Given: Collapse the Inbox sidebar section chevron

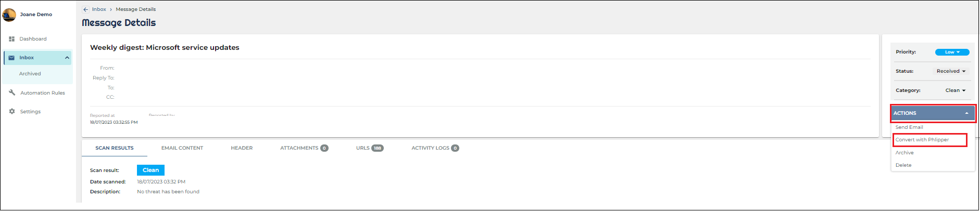Looking at the screenshot, I should click(67, 58).
